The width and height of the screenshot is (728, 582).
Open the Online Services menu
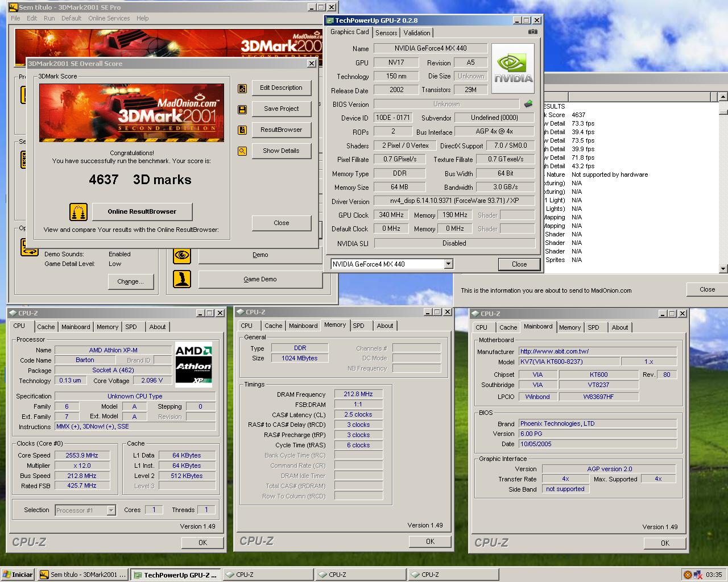(109, 18)
